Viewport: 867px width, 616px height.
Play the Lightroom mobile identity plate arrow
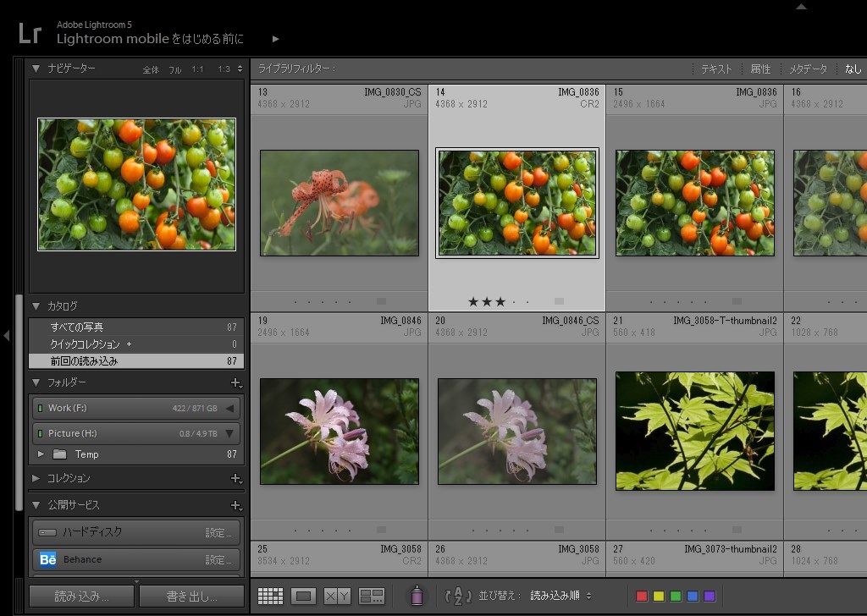tap(275, 39)
